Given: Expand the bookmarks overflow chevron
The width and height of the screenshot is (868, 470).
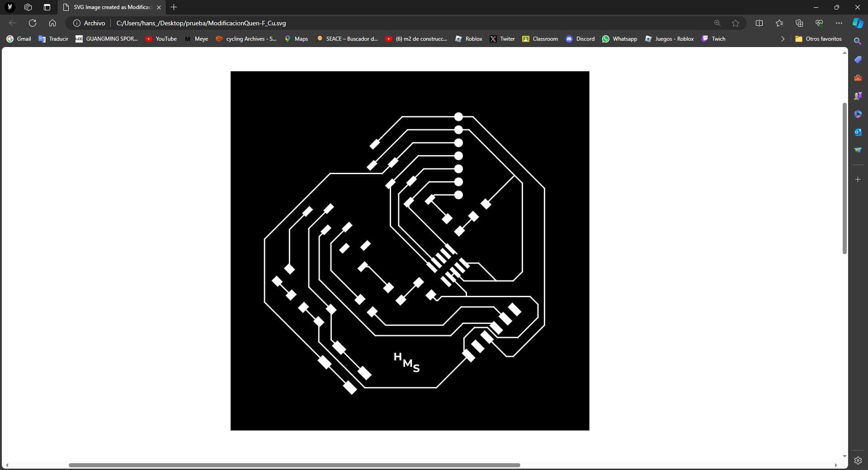Looking at the screenshot, I should (x=783, y=39).
